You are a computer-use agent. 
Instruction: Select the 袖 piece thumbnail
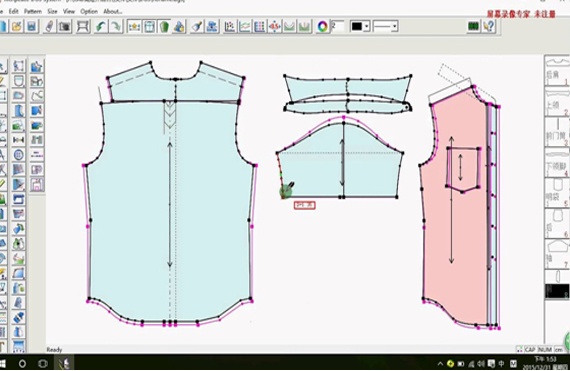tap(558, 254)
